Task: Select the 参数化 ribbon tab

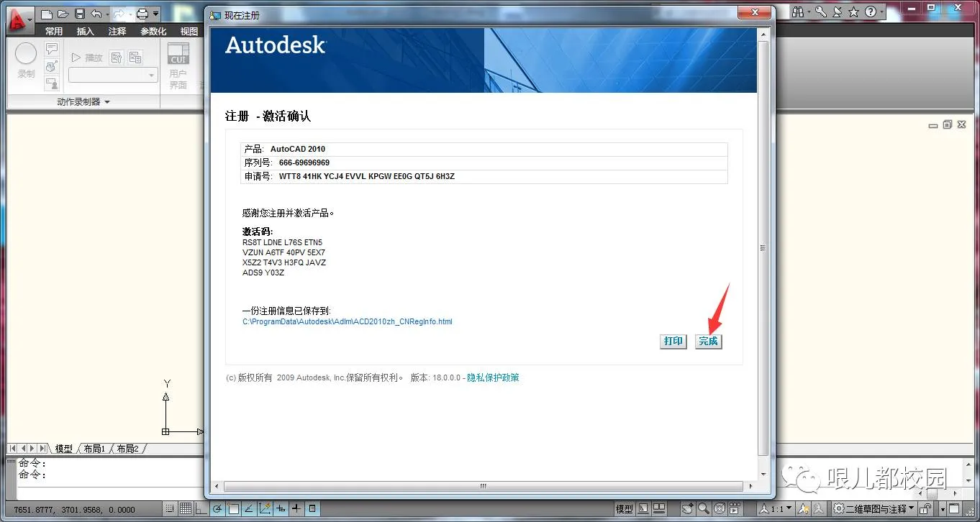Action: pyautogui.click(x=153, y=31)
